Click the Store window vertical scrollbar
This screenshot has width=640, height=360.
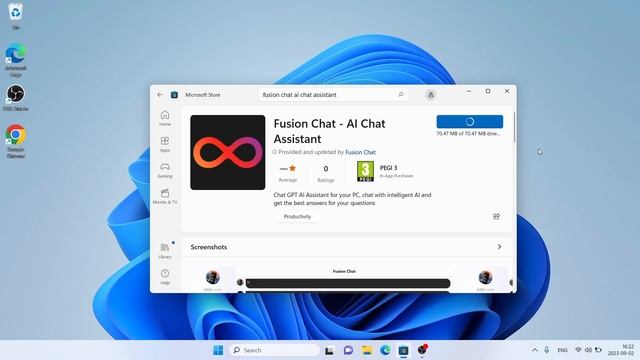tap(514, 127)
